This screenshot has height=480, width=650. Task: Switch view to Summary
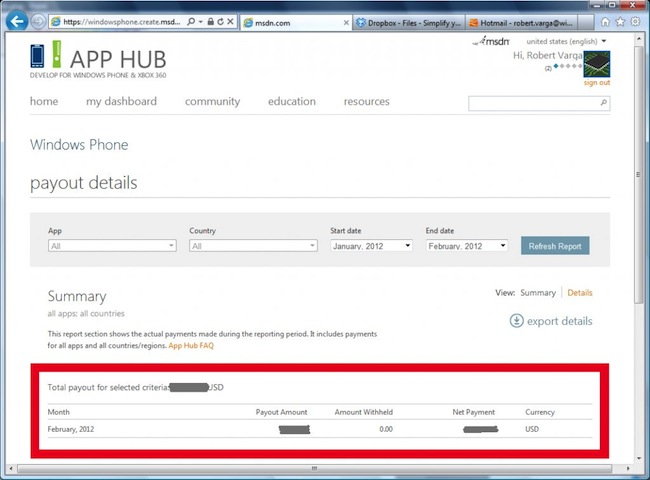538,293
